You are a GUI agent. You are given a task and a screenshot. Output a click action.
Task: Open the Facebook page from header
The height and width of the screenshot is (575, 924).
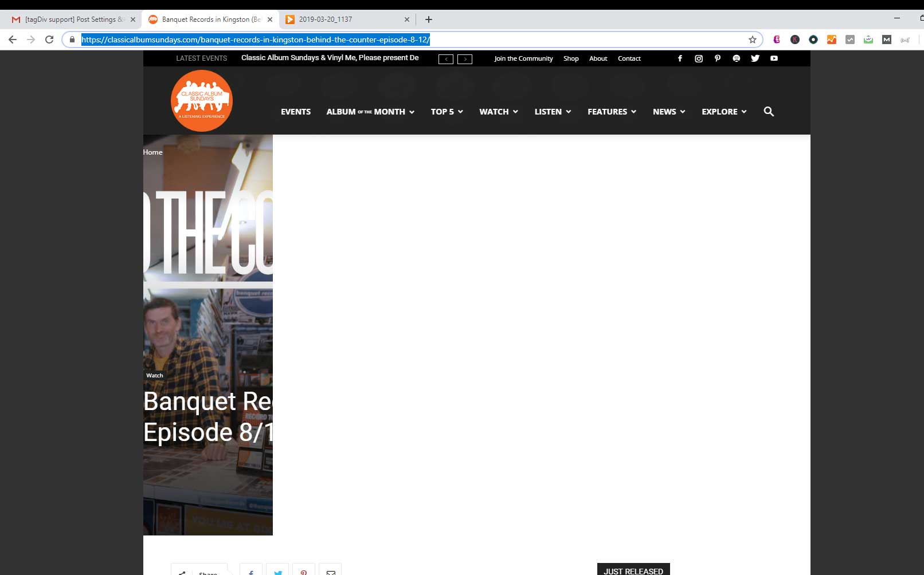coord(680,58)
